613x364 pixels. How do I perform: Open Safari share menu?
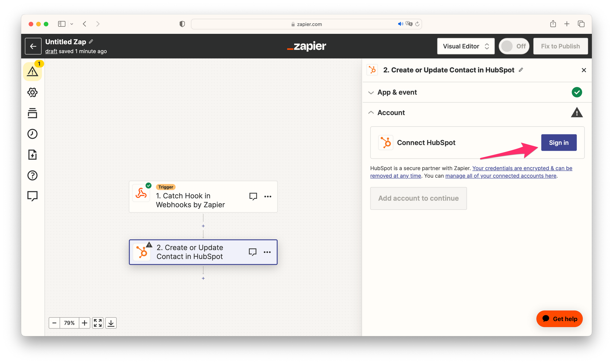pyautogui.click(x=553, y=24)
